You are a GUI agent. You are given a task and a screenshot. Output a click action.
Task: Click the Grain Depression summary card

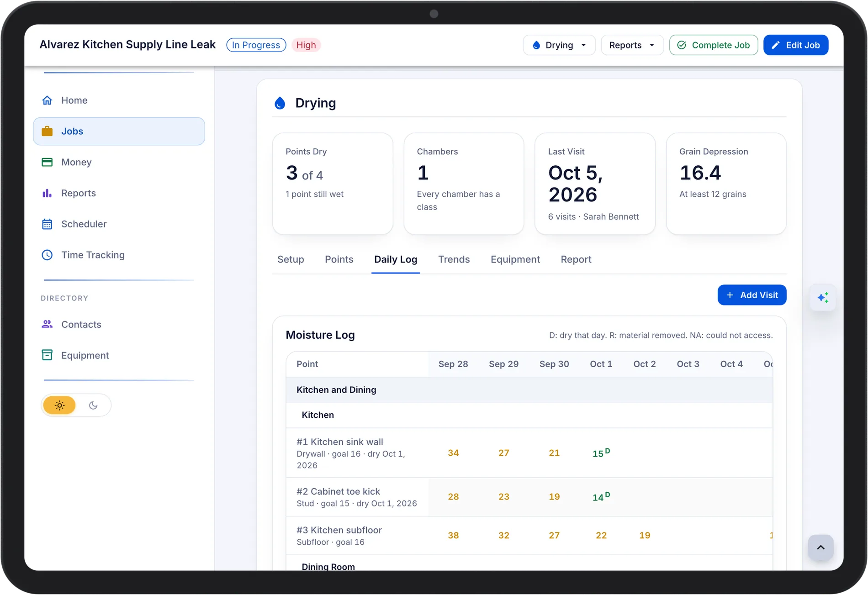(x=726, y=184)
